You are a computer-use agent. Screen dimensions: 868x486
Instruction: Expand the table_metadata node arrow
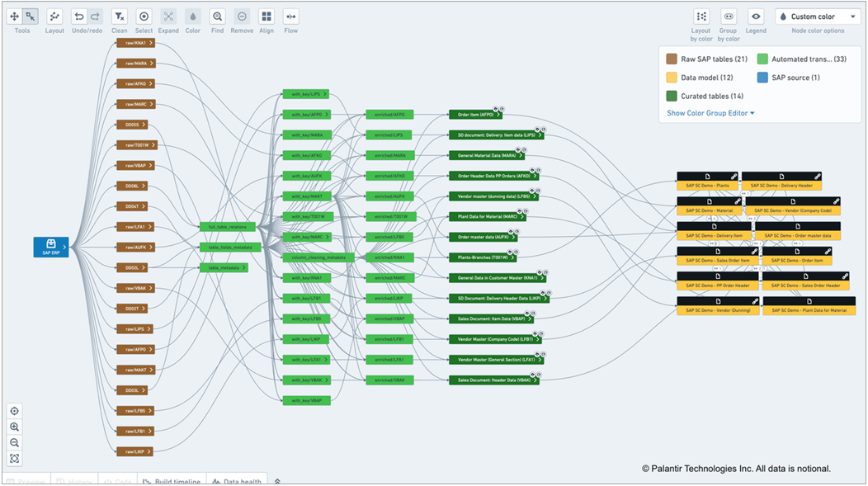(243, 268)
